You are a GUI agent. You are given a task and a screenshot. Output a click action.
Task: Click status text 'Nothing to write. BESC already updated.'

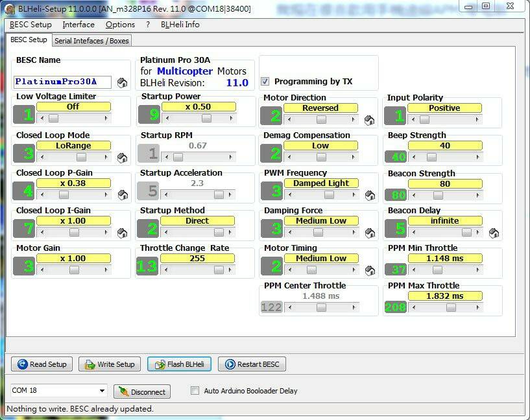pyautogui.click(x=80, y=409)
